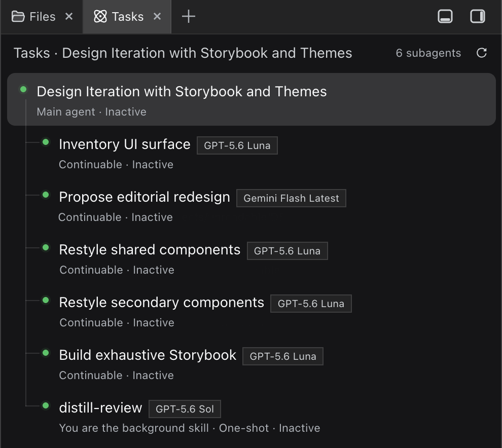Click the GPT-5.6 Sol model badge
The width and height of the screenshot is (502, 448).
click(x=185, y=409)
